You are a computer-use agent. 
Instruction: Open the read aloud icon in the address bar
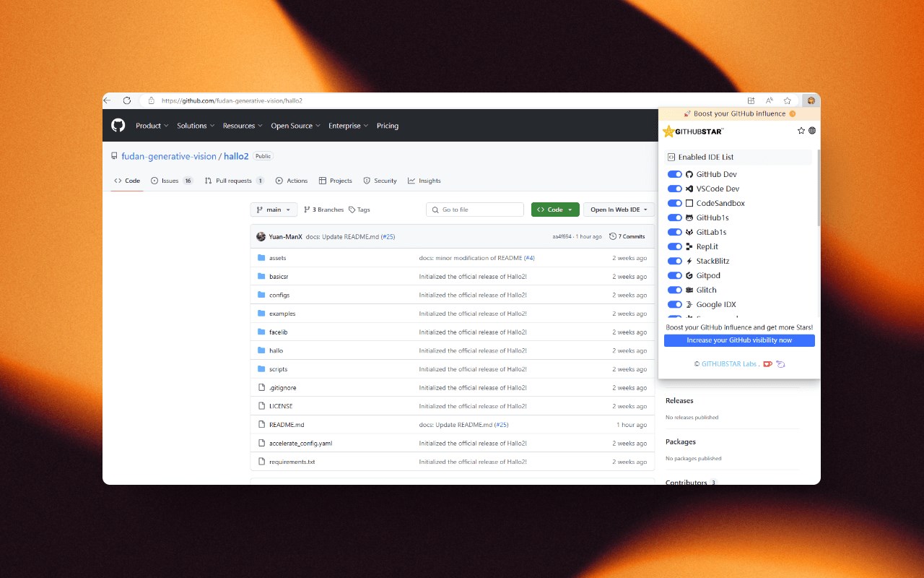point(770,100)
